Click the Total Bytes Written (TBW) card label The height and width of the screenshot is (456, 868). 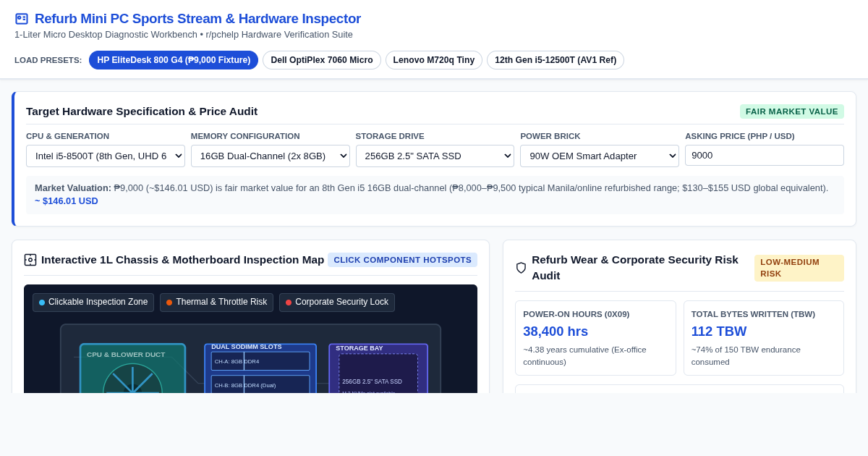pos(753,314)
